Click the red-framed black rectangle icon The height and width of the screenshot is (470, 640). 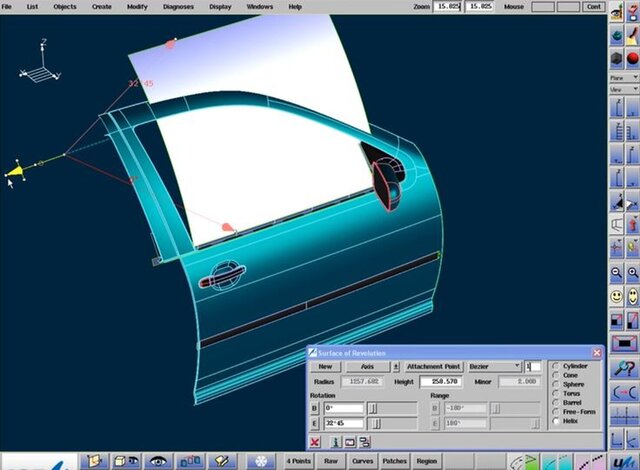[624, 344]
